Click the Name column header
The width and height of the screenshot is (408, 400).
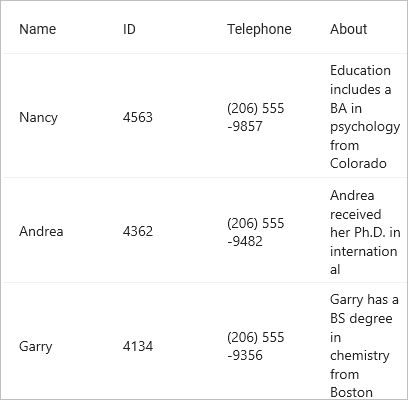pos(37,29)
